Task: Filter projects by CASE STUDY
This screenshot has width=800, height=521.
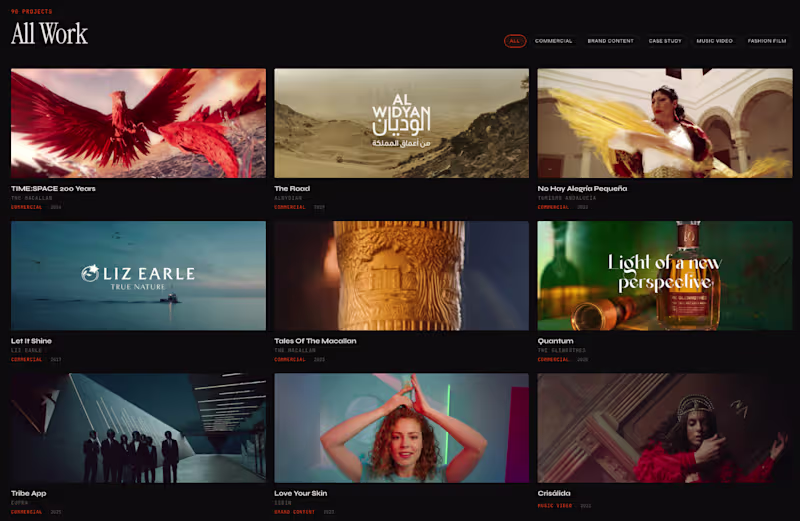Action: [x=665, y=41]
